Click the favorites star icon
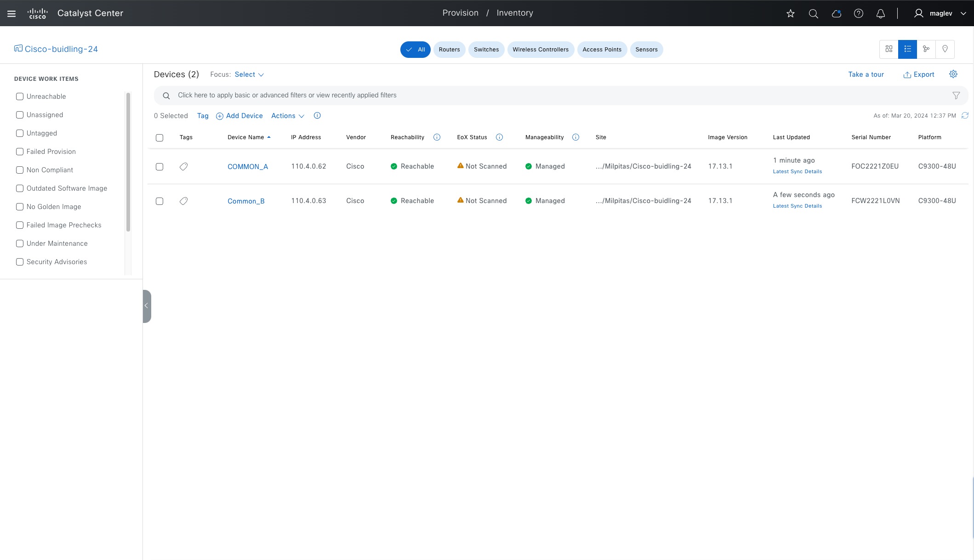Viewport: 974px width, 560px height. click(x=791, y=13)
